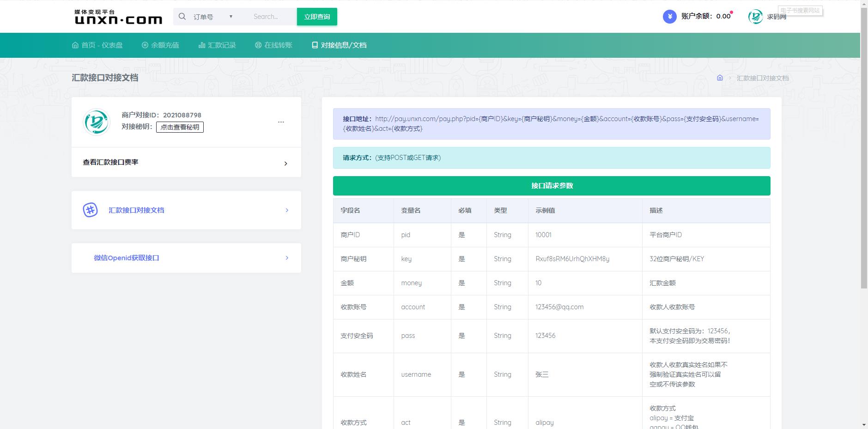Image resolution: width=868 pixels, height=429 pixels.
Task: Click the search magnifier icon
Action: 182,17
